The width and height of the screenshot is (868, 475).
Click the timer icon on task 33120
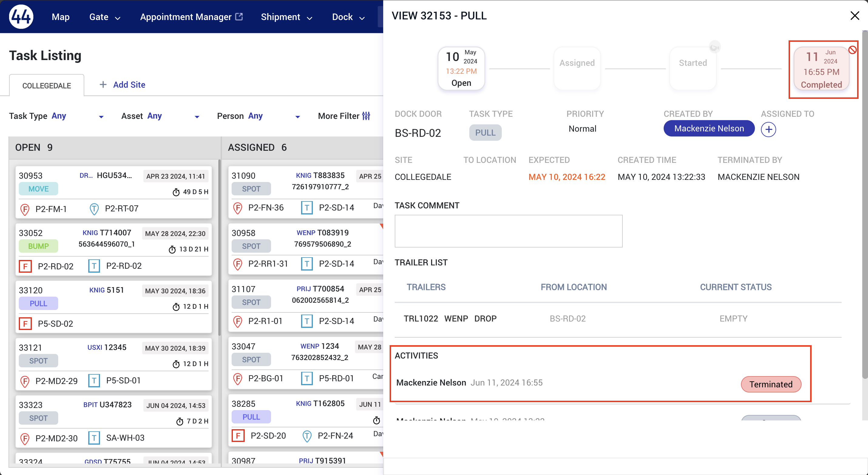176,307
